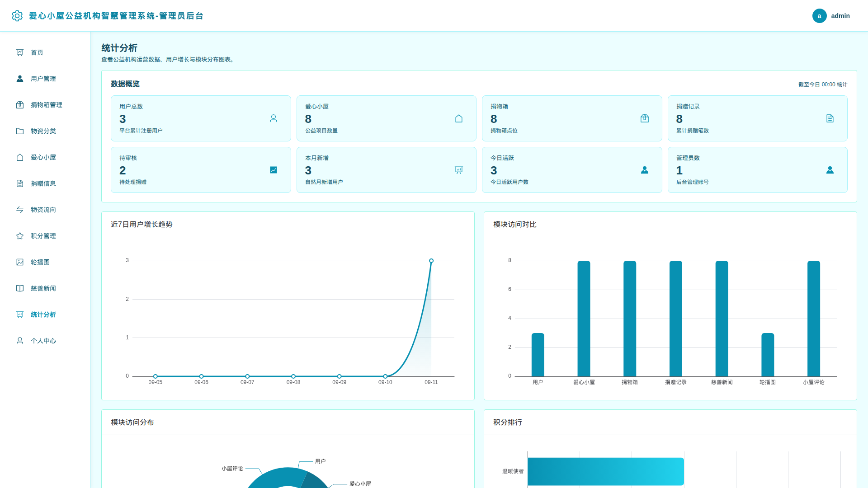Click the value 1 on 管理员数 card
Screen dimensions: 868x488
(679, 170)
